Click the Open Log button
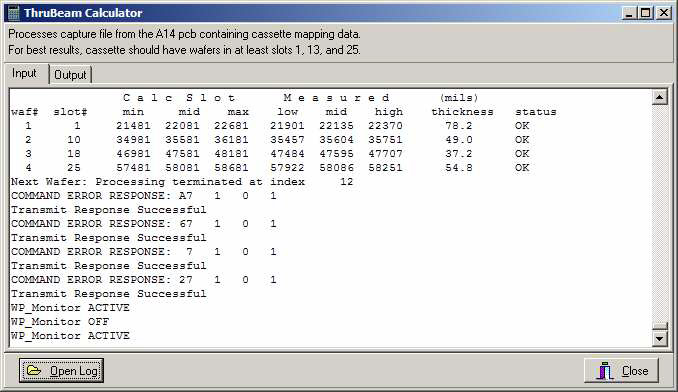 (x=61, y=370)
